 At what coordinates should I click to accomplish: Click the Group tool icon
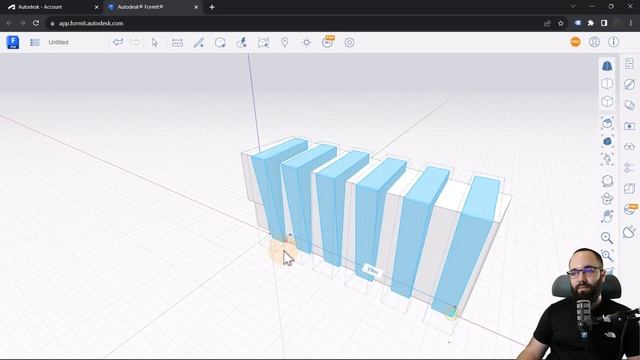click(x=263, y=42)
